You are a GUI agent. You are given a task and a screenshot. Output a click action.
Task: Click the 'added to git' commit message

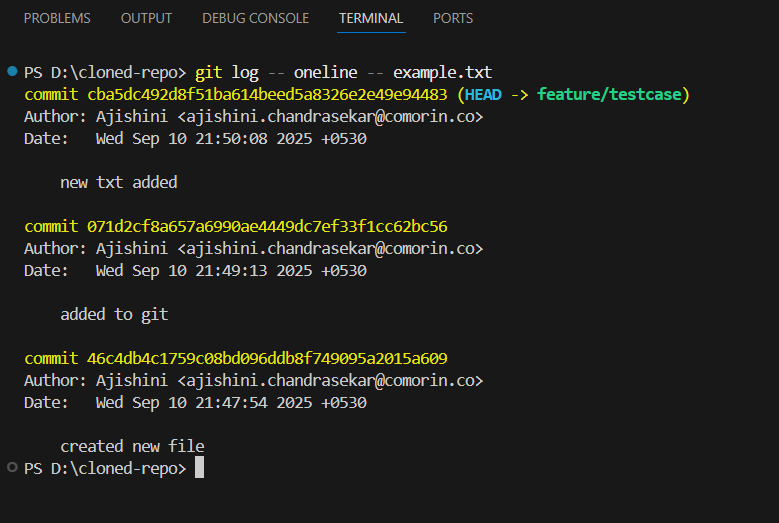pos(114,314)
